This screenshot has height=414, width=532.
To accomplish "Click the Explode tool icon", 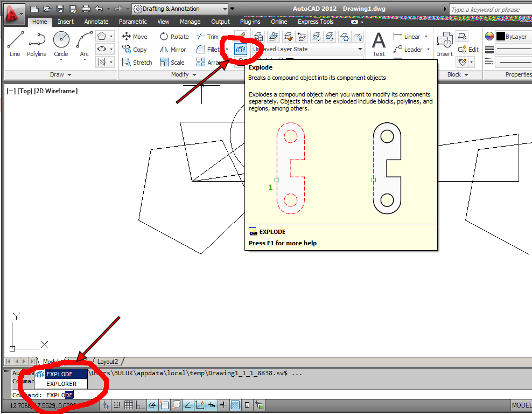I will click(241, 49).
